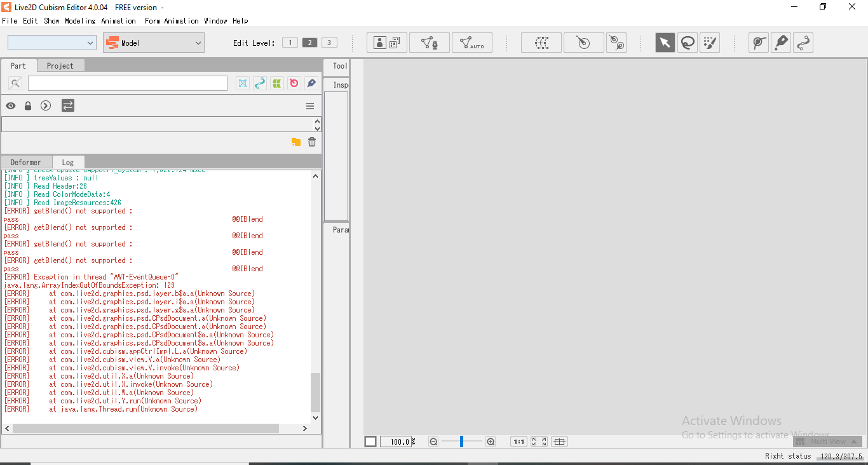Open the Animation menu

coord(119,21)
